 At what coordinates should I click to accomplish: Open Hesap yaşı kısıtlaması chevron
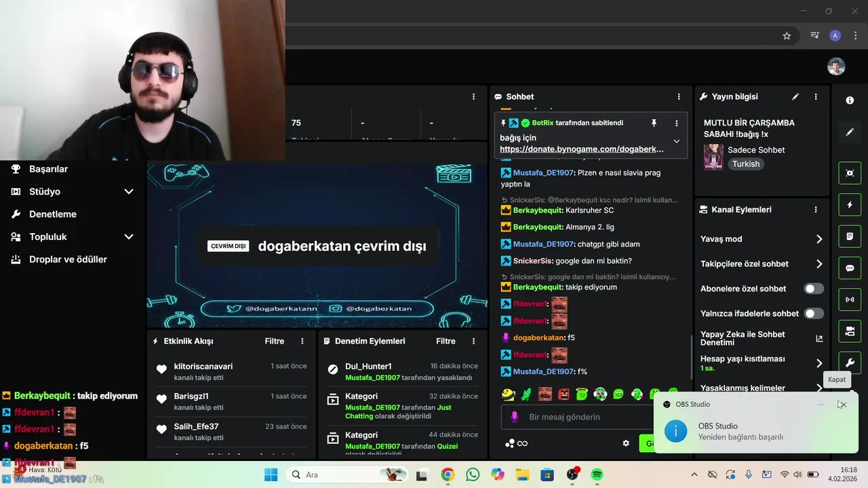coord(819,363)
